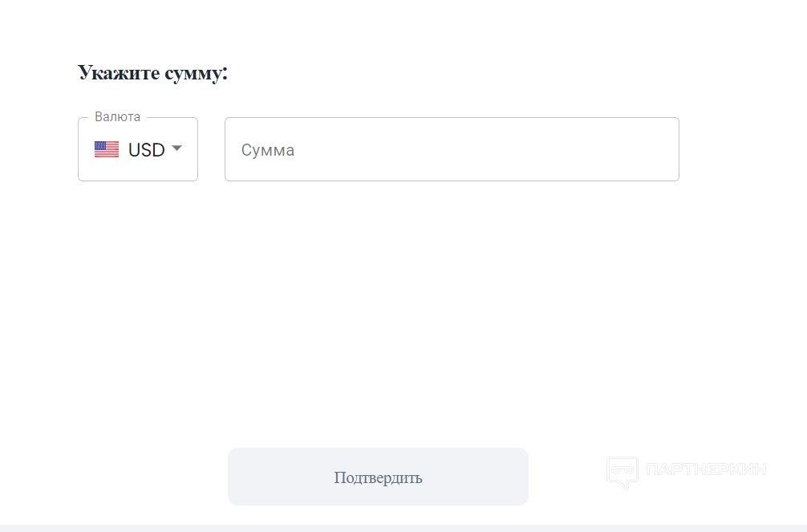Image resolution: width=807 pixels, height=532 pixels.
Task: Focus the amount field placeholder text
Action: pos(268,150)
